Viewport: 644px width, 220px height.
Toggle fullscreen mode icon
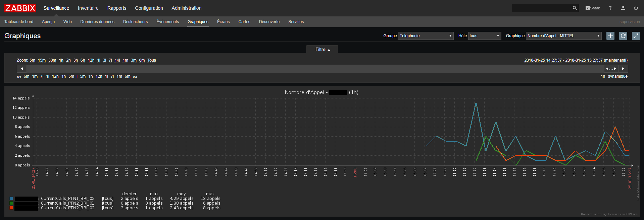[x=636, y=36]
